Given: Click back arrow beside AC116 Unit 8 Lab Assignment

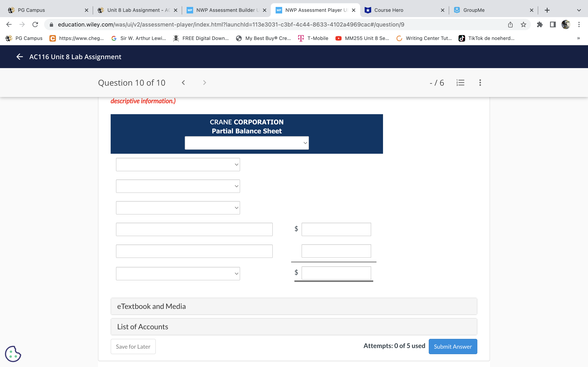Looking at the screenshot, I should [19, 56].
